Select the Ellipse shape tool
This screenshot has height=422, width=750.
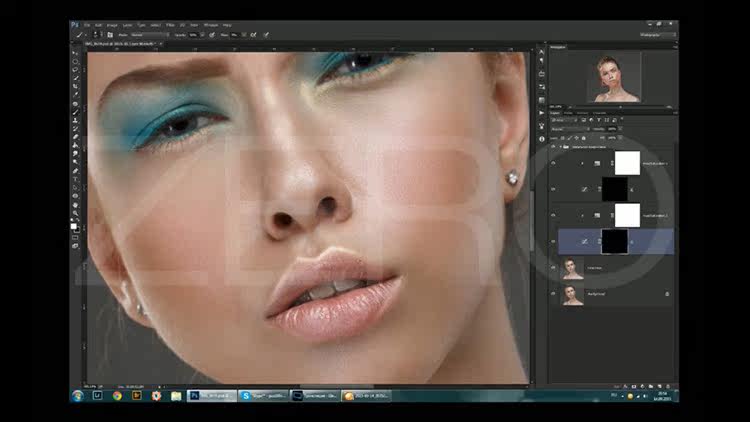[75, 196]
